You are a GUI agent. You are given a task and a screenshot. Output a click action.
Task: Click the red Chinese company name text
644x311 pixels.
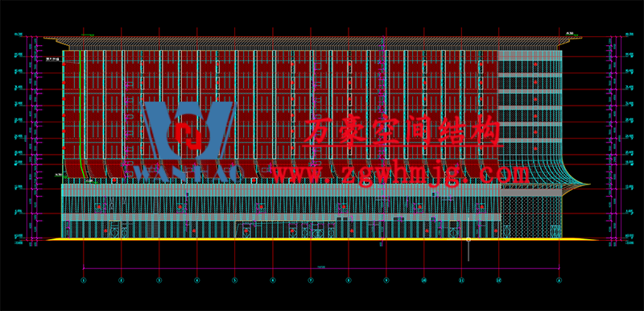(x=402, y=131)
